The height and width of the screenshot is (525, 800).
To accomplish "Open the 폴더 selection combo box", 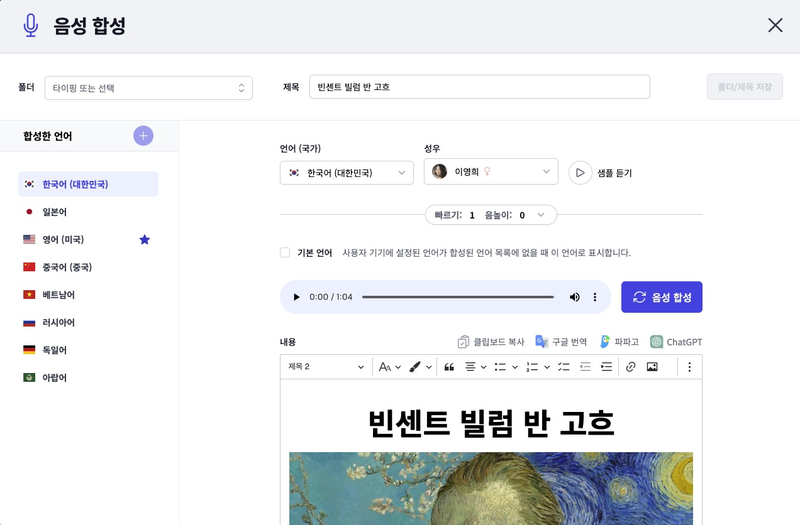I will (148, 88).
